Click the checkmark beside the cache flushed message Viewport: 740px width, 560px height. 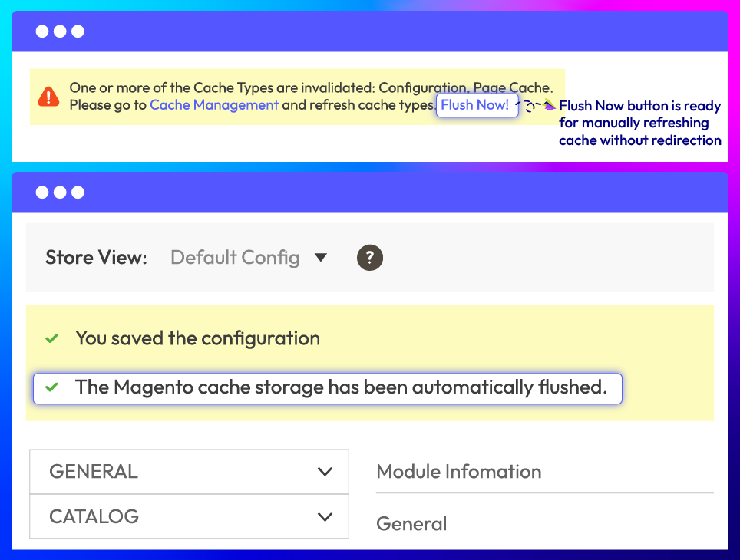tap(51, 387)
